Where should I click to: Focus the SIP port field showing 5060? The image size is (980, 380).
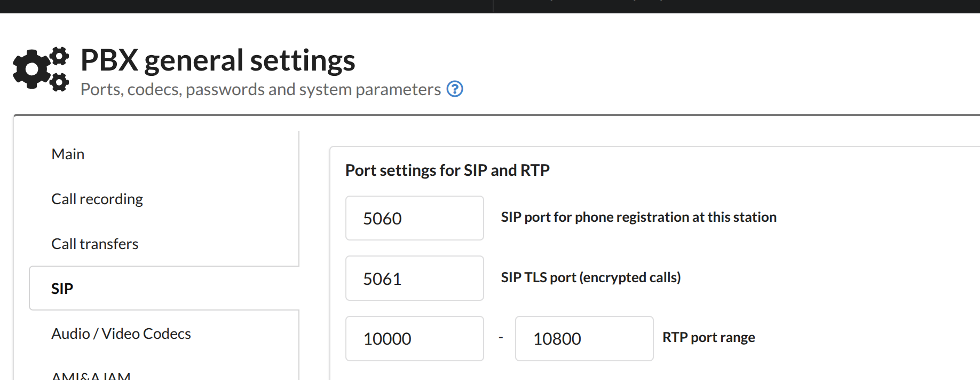point(414,218)
